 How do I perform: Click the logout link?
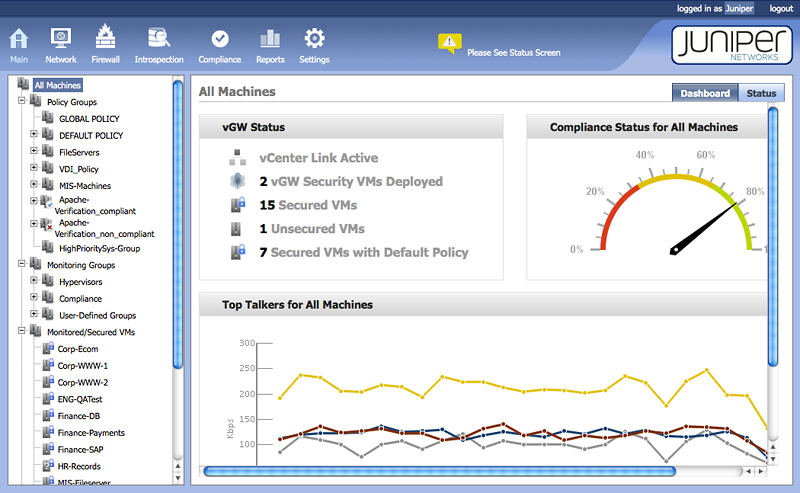(781, 8)
